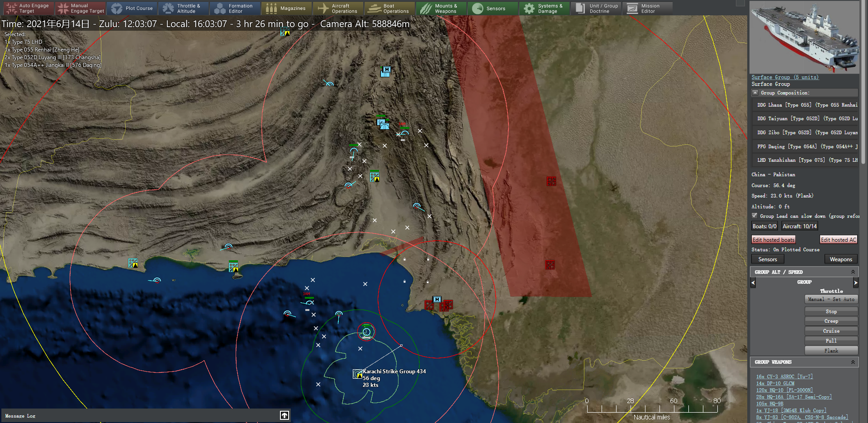Viewport: 868px width, 423px height.
Task: Open Sensors from the unit panel
Action: [x=768, y=259]
